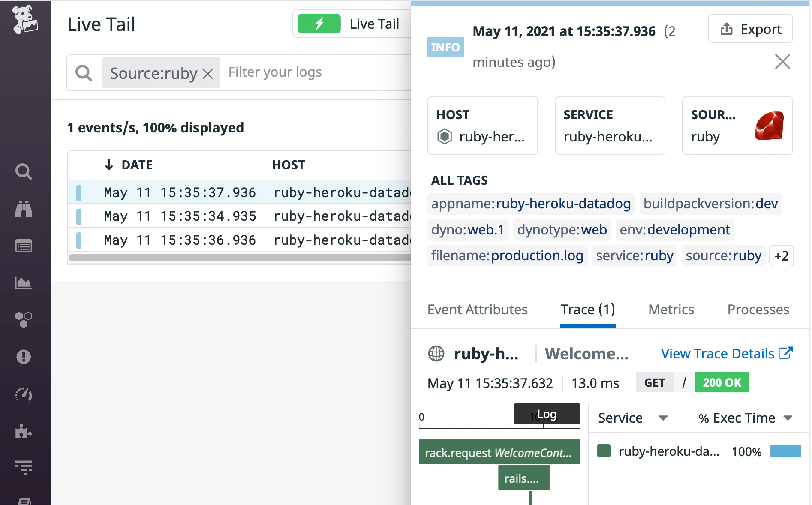
Task: Open the Service dropdown in the trace panel
Action: (633, 418)
